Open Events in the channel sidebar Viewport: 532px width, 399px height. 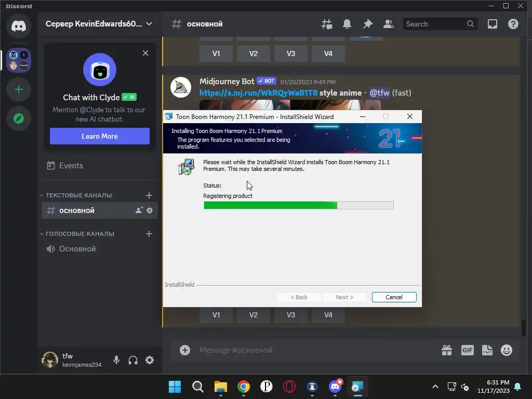(99, 166)
